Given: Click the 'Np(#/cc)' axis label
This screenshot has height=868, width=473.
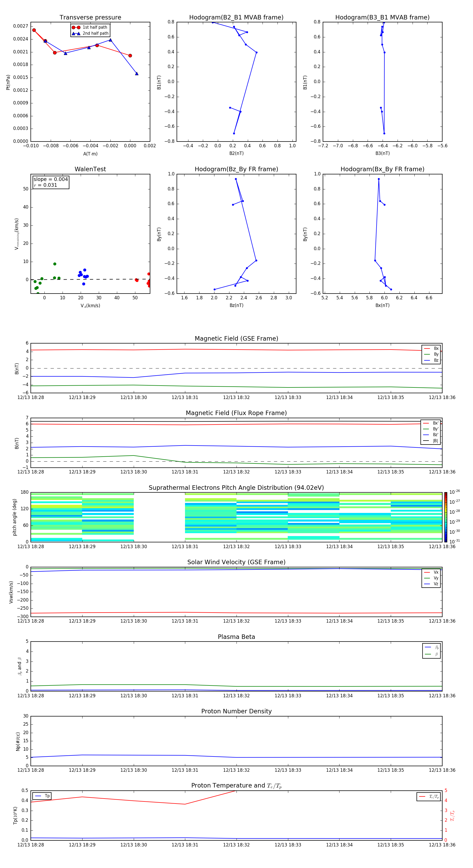Looking at the screenshot, I should [18, 741].
